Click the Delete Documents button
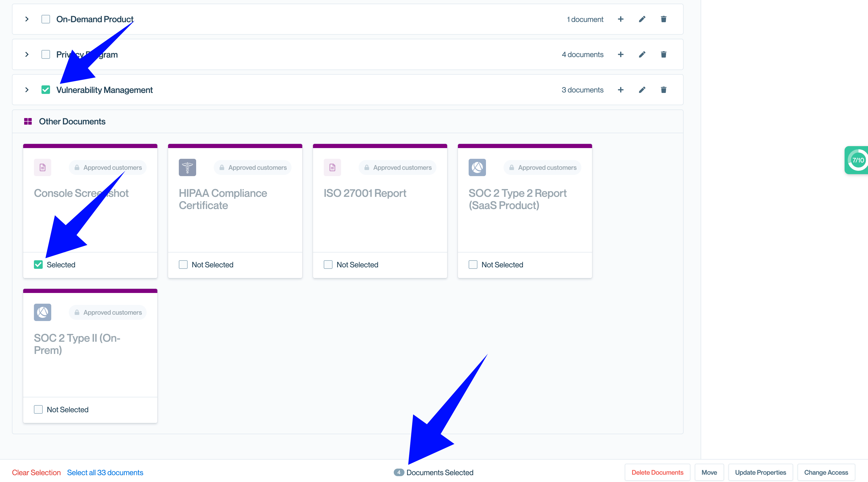 click(x=657, y=472)
